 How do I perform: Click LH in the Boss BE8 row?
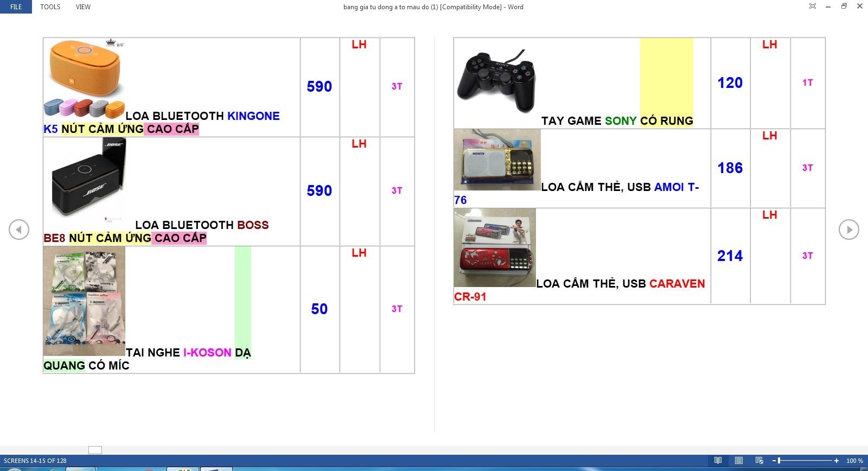(x=359, y=144)
